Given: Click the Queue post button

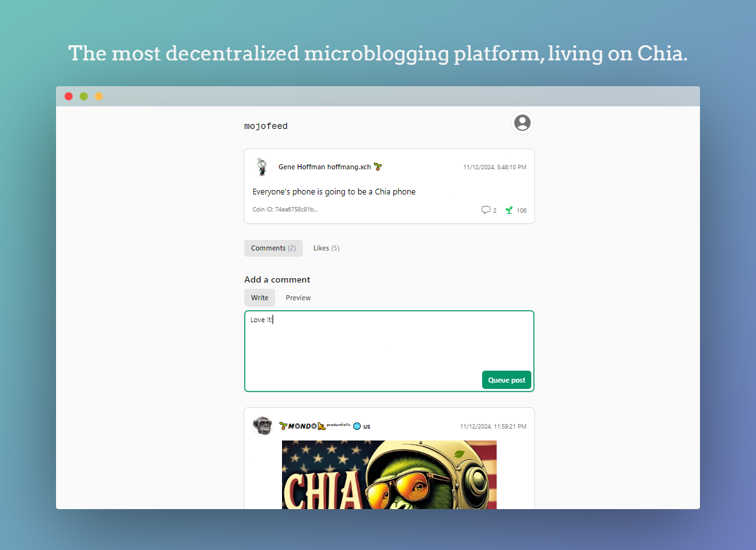Looking at the screenshot, I should pos(507,380).
